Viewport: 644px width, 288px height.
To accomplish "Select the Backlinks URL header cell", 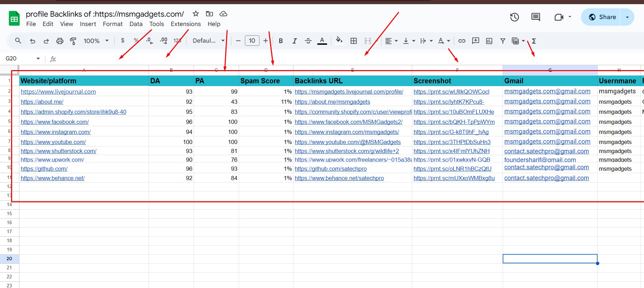I will click(x=353, y=81).
